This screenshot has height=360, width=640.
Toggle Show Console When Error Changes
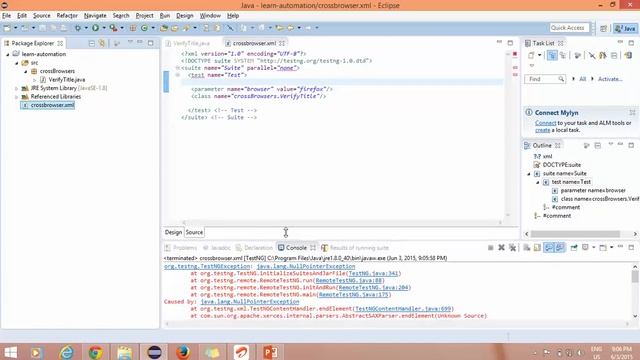pos(560,248)
